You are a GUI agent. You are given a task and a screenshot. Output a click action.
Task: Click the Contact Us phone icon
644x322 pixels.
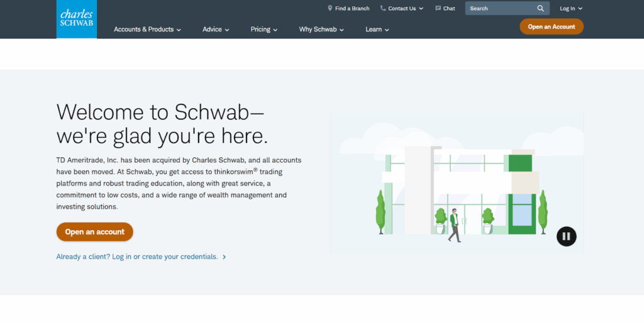coord(383,9)
